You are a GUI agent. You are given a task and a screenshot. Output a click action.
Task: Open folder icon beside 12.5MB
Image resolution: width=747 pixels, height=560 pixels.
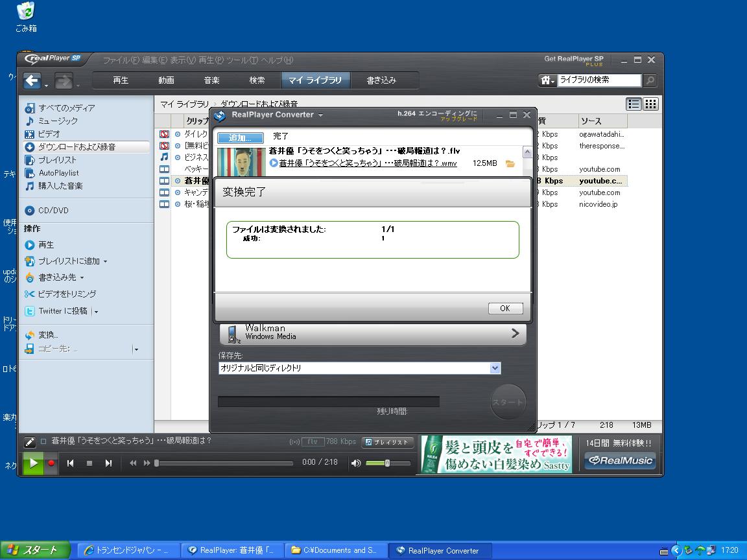coord(510,163)
